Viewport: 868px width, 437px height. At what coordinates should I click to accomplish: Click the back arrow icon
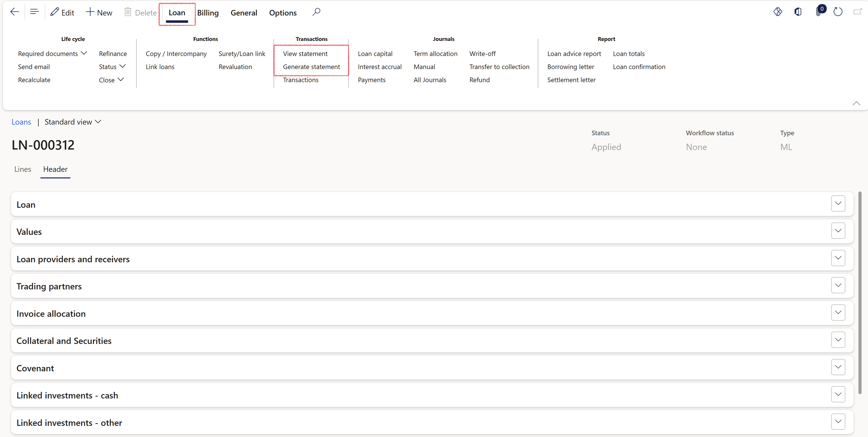tap(15, 12)
